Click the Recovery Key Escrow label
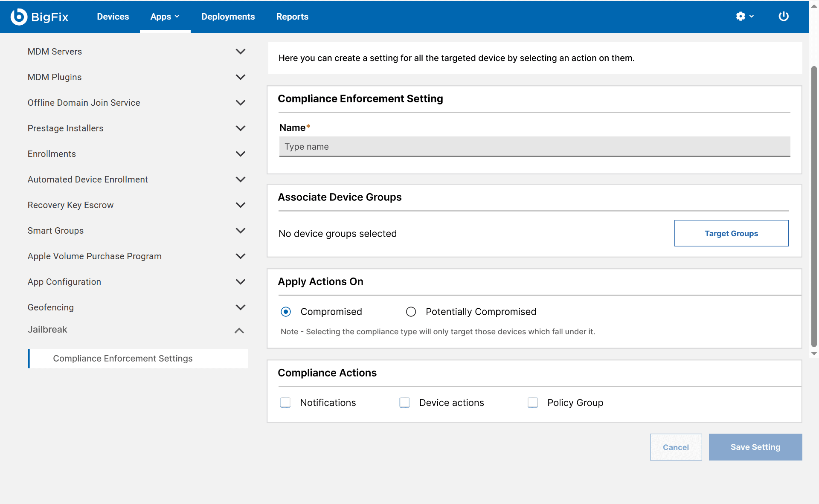This screenshot has width=819, height=504. [70, 205]
